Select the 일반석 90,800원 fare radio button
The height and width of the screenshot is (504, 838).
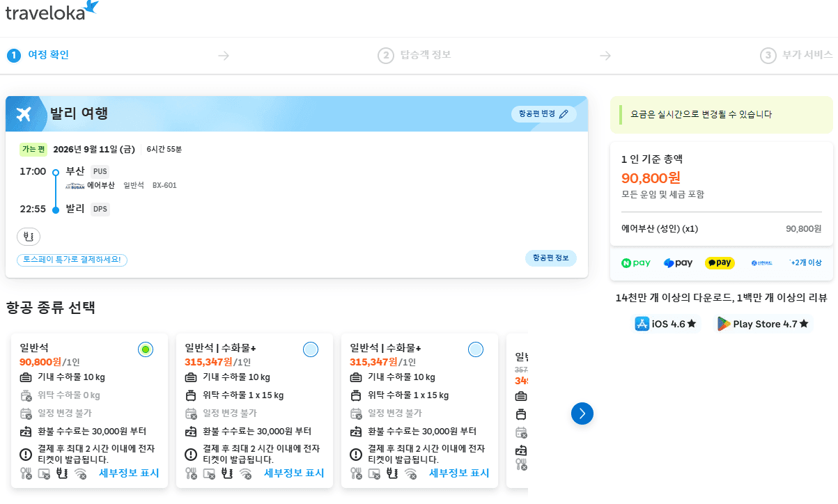(146, 349)
